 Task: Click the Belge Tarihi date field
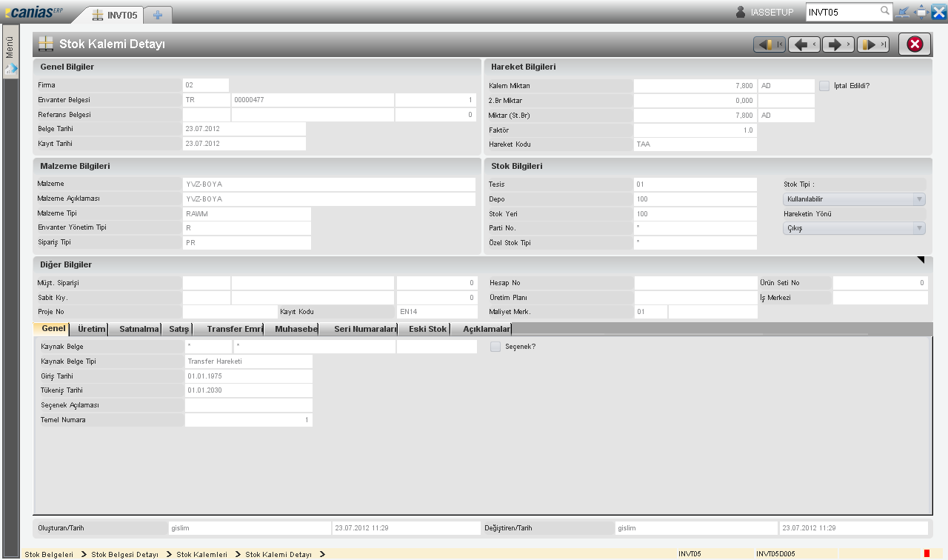pos(244,129)
